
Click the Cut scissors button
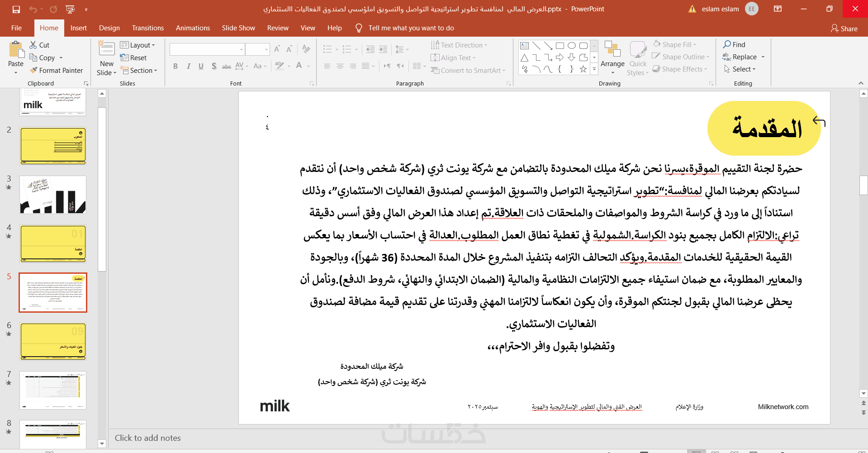pos(39,45)
